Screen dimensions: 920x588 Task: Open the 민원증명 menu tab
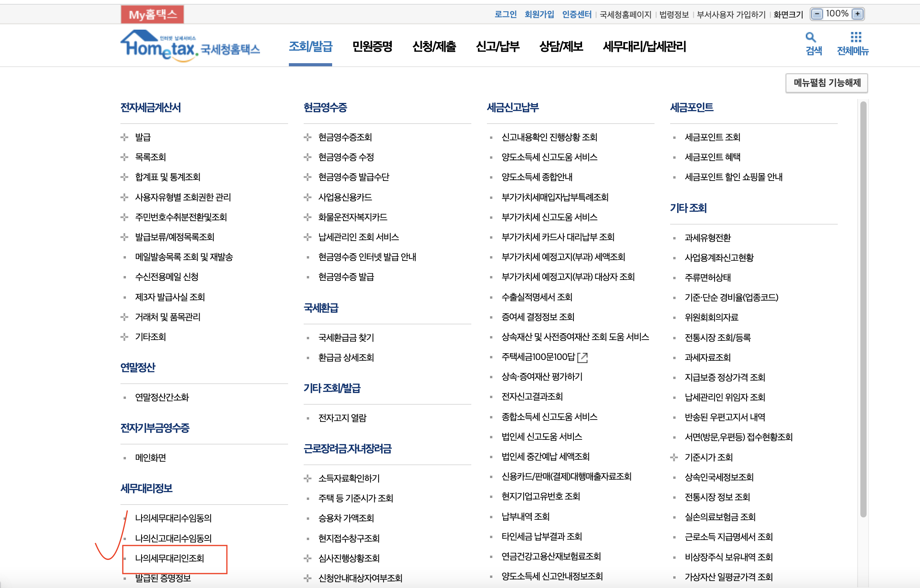click(372, 47)
